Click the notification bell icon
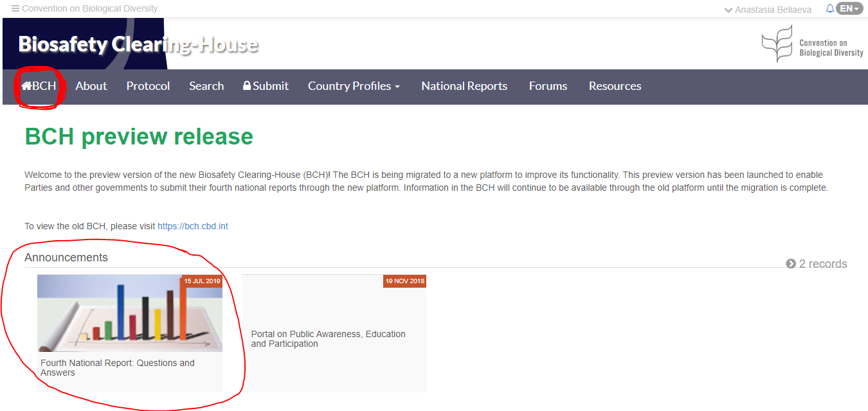Screen dimensions: 868x411 pyautogui.click(x=829, y=9)
